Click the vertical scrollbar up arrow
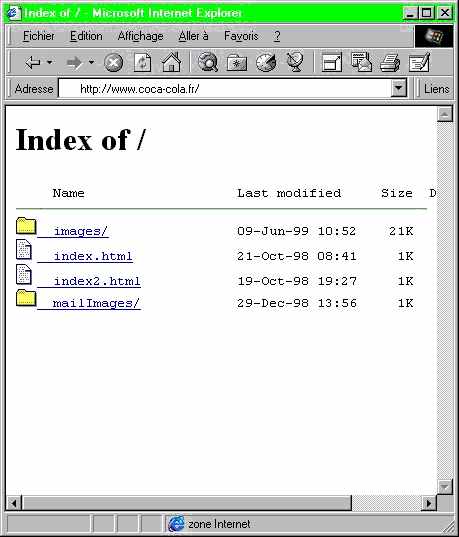 click(x=445, y=114)
